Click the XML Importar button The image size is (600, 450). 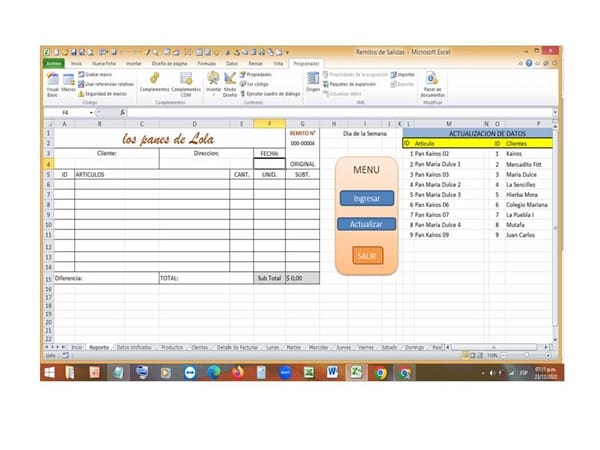coord(403,75)
